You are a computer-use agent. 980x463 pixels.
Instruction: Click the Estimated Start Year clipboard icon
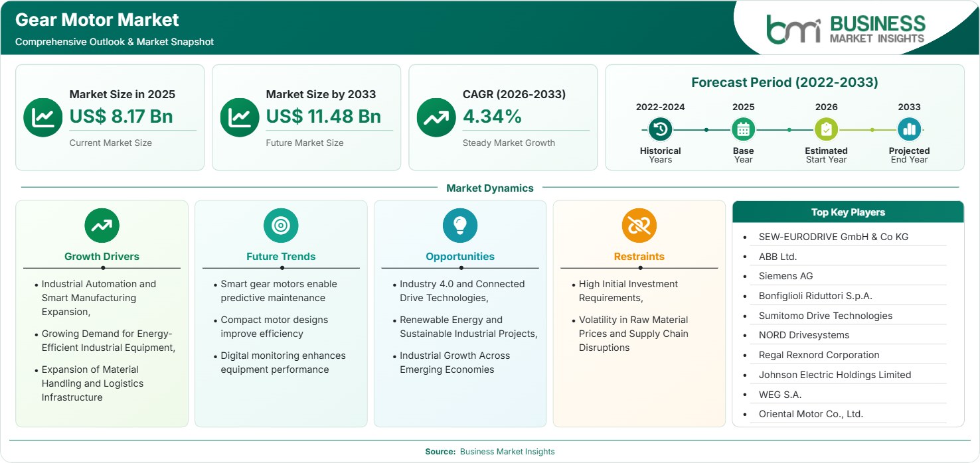click(x=826, y=129)
